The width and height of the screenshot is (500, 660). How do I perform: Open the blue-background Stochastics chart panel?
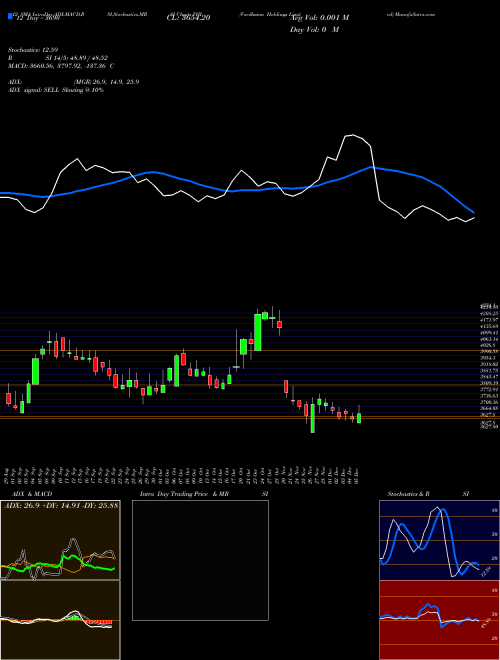pos(439,540)
